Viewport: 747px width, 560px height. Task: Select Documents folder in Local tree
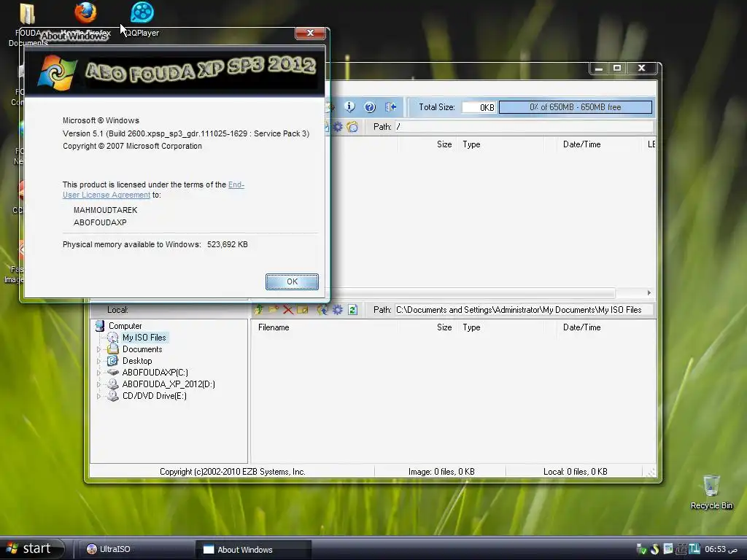[142, 349]
